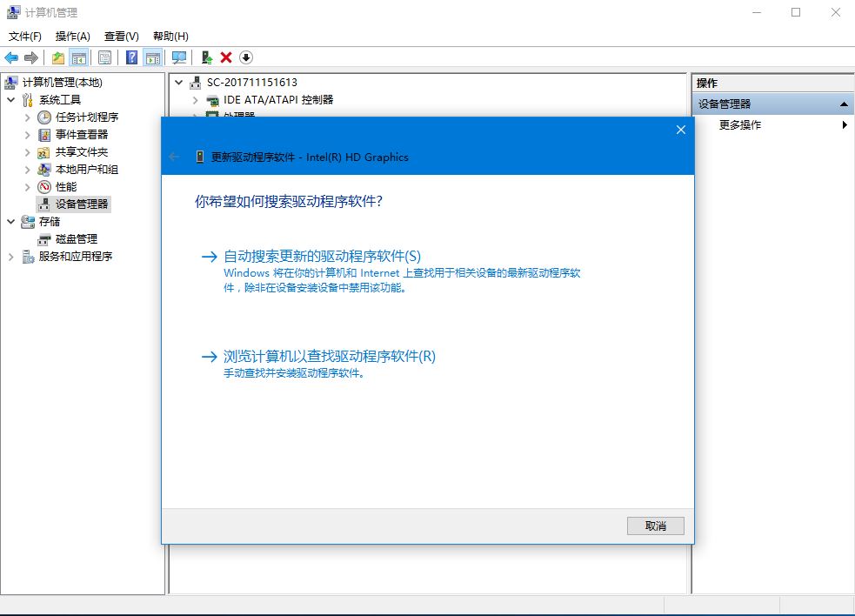Viewport: 855px width, 616px height.
Task: Click the 服务和应用程序 icon
Action: 28,257
